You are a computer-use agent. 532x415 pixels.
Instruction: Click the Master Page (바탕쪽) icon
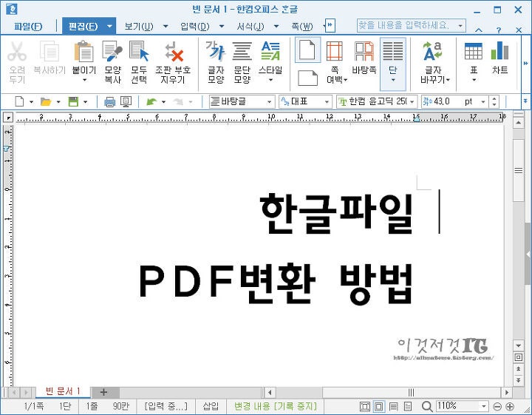(x=364, y=52)
